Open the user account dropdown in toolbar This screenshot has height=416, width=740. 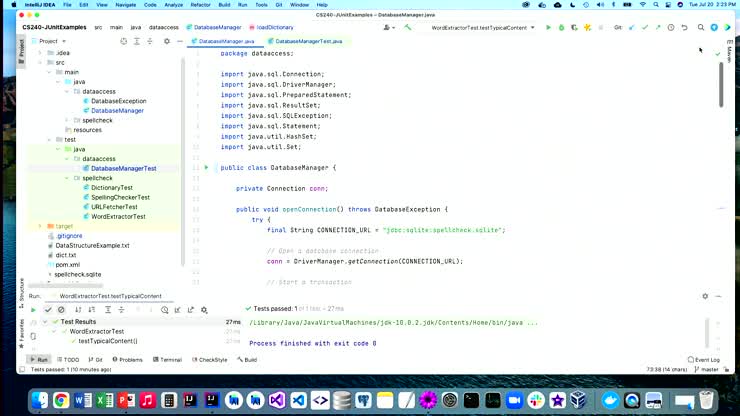pos(389,27)
